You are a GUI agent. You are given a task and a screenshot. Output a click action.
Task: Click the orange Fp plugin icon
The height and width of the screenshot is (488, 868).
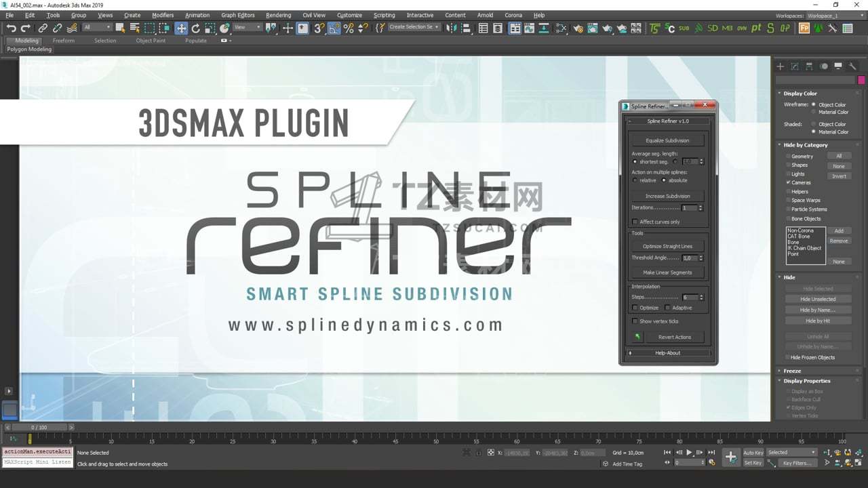click(804, 28)
